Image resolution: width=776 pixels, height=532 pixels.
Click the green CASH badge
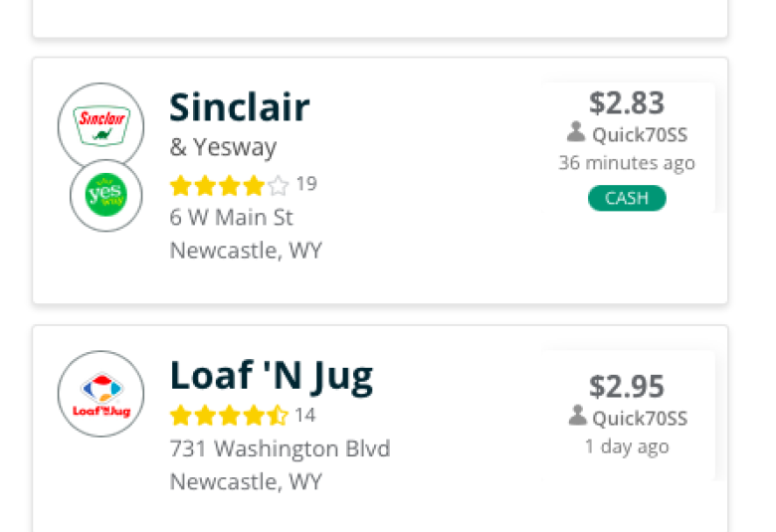point(627,198)
